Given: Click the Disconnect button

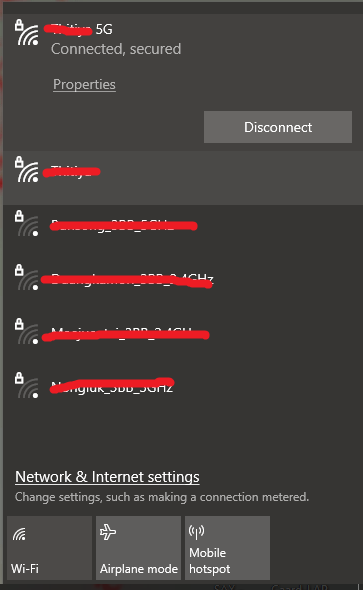Looking at the screenshot, I should [x=278, y=127].
